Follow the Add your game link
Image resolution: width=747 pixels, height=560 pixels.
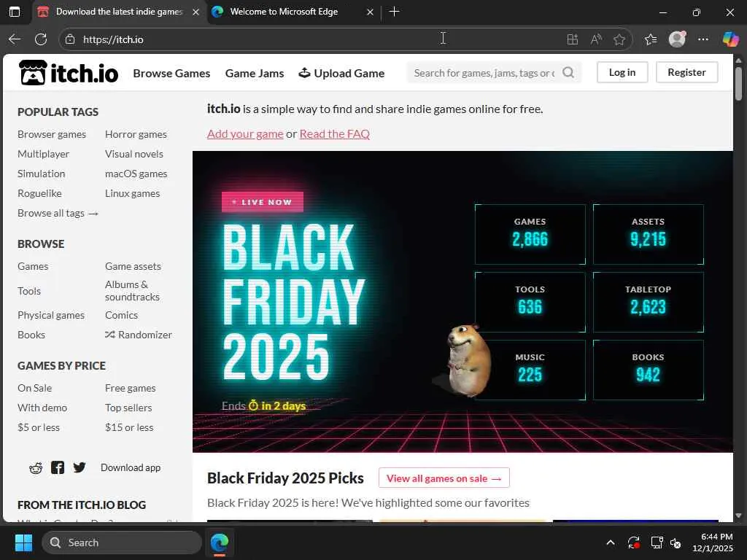[245, 134]
